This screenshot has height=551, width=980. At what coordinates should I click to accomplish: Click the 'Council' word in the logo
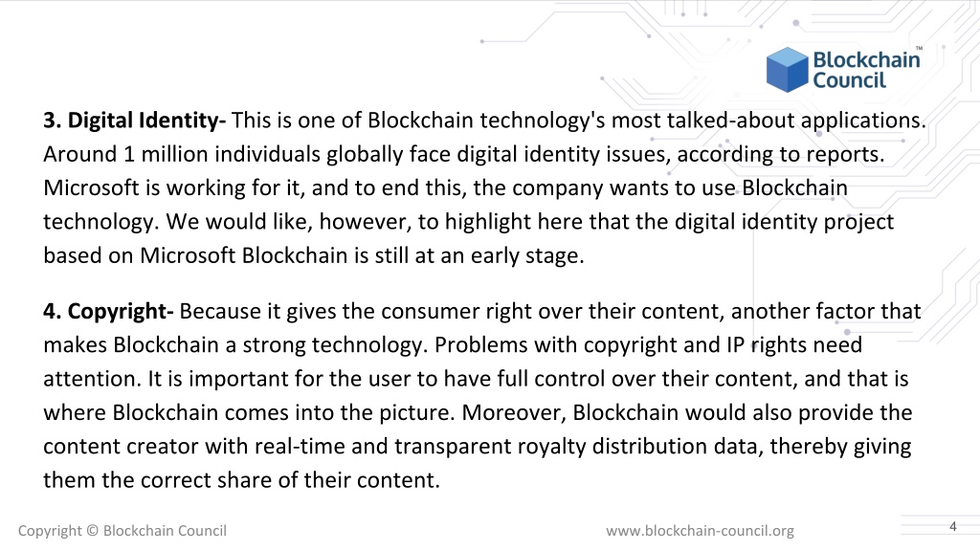[850, 80]
